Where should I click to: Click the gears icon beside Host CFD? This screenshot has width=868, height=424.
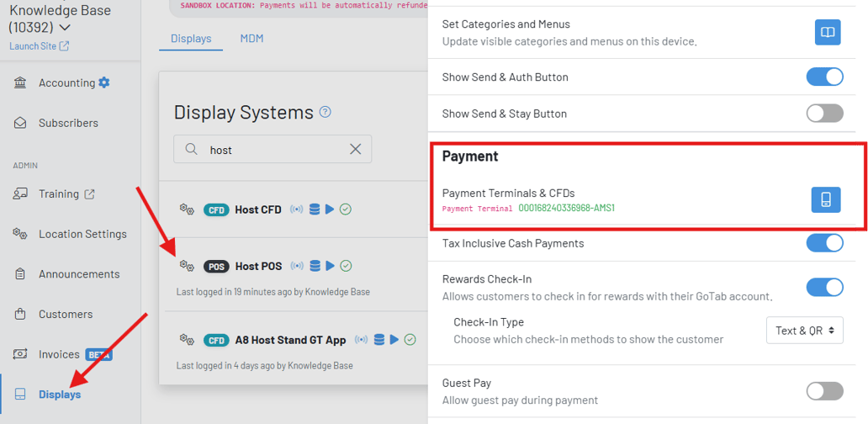point(187,209)
